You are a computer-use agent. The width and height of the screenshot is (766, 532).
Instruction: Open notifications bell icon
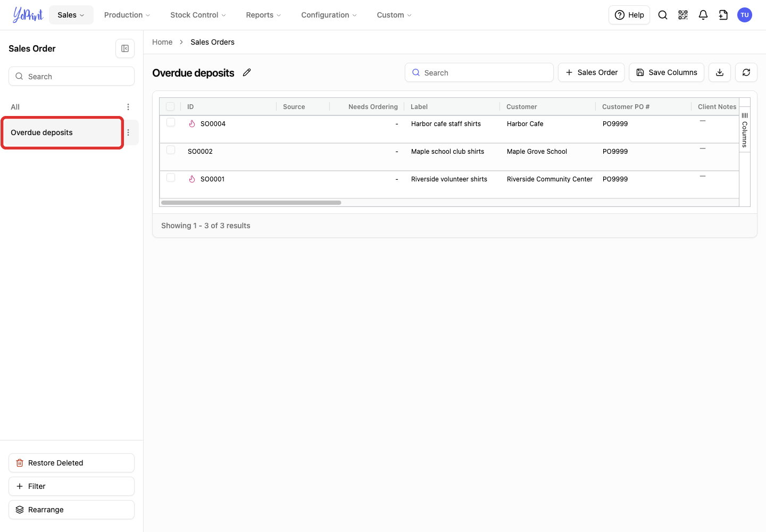703,15
